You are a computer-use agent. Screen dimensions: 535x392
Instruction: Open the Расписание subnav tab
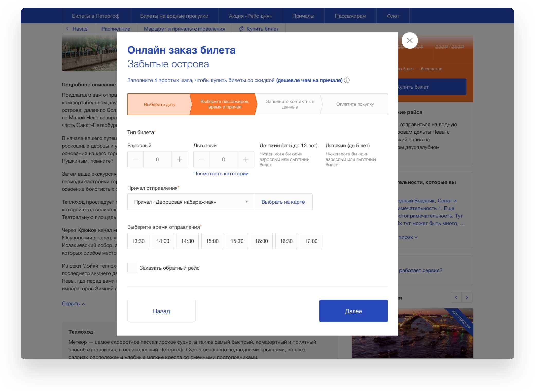pos(116,29)
